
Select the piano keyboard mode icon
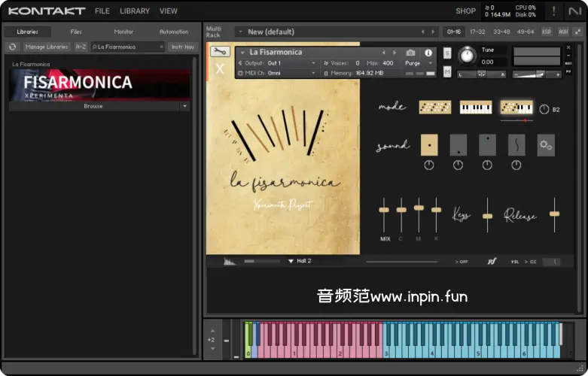(475, 108)
